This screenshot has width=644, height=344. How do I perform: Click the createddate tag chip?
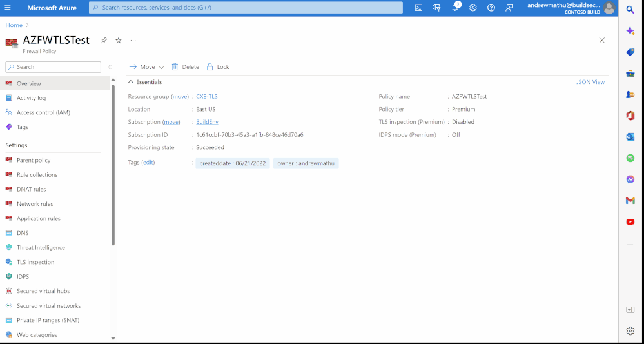point(233,163)
